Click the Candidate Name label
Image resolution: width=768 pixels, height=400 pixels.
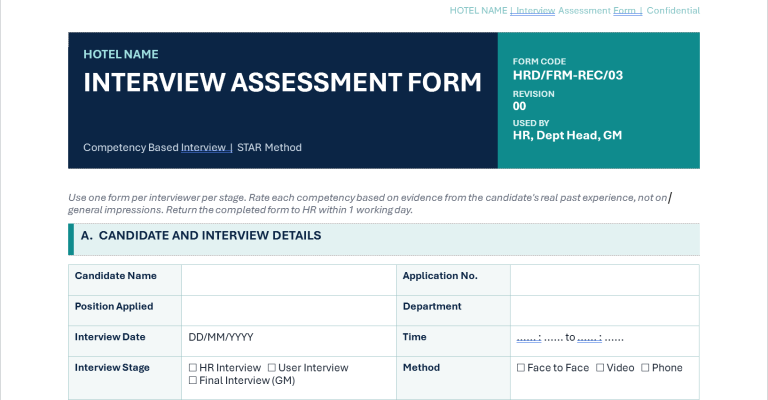pos(116,276)
